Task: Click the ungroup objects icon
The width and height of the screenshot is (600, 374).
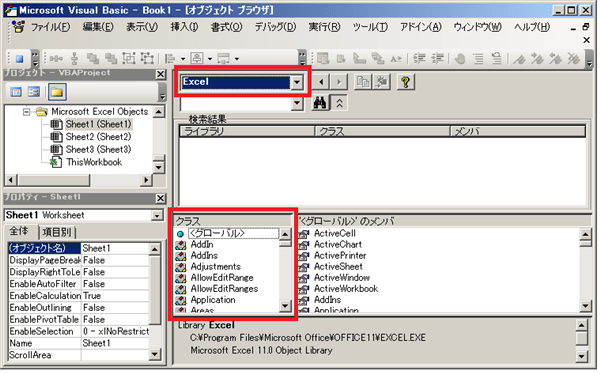Action: 147,59
